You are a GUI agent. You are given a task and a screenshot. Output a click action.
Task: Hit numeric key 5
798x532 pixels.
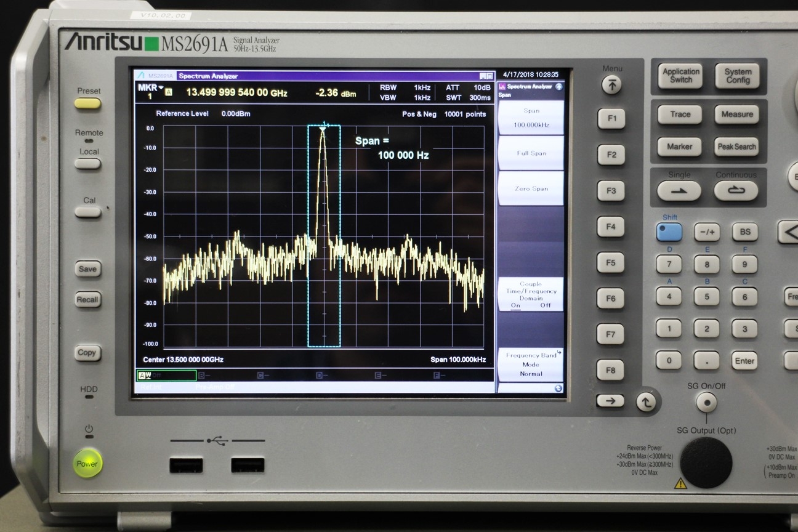pyautogui.click(x=707, y=296)
